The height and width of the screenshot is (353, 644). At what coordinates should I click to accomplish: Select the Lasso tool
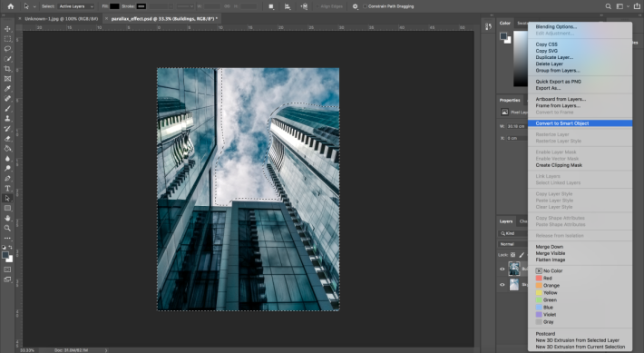pyautogui.click(x=7, y=49)
